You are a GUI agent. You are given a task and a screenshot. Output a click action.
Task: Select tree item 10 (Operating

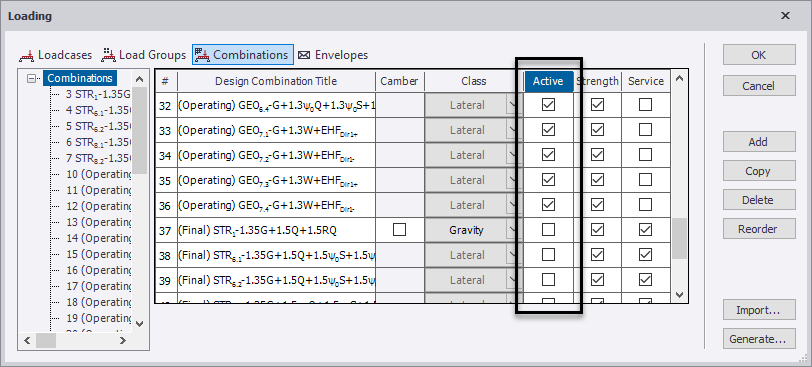click(x=98, y=174)
